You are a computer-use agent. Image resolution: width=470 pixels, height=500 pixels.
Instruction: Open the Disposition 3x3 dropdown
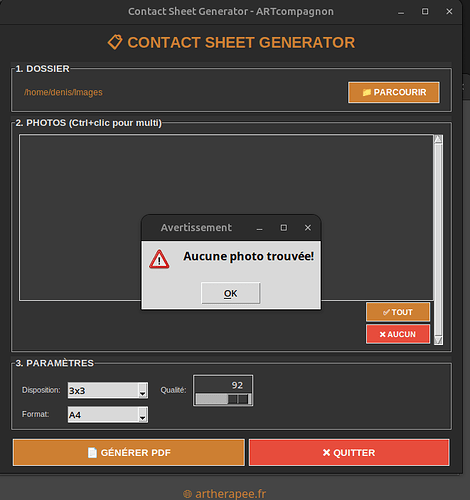point(108,390)
